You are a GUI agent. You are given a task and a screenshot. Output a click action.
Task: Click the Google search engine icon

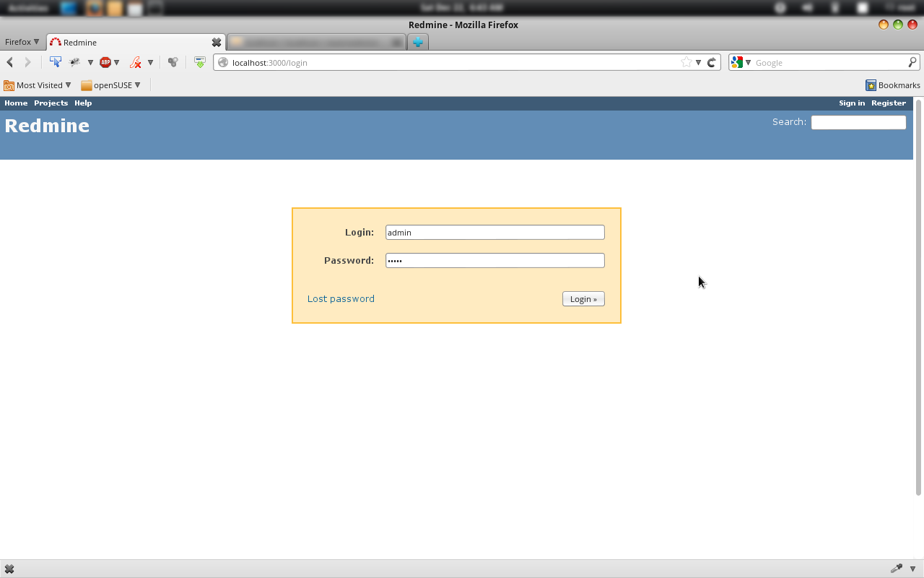(x=737, y=62)
